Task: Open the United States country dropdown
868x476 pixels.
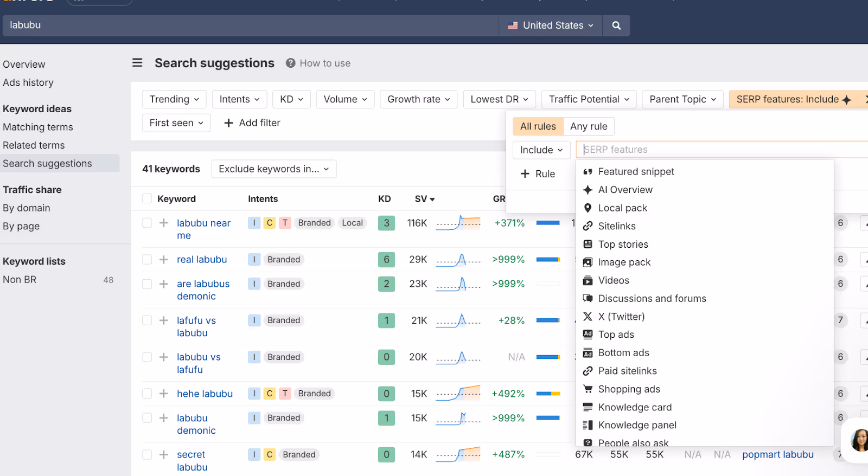Action: click(550, 25)
